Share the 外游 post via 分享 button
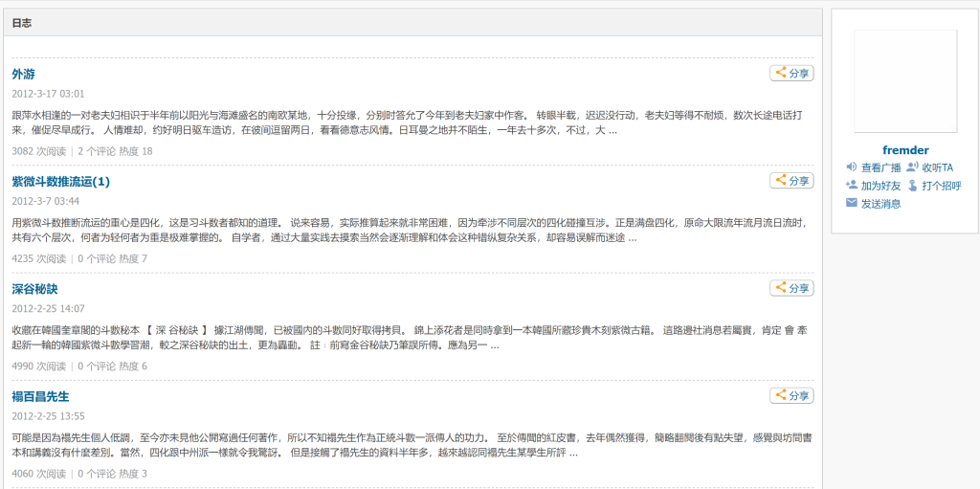 [x=791, y=73]
